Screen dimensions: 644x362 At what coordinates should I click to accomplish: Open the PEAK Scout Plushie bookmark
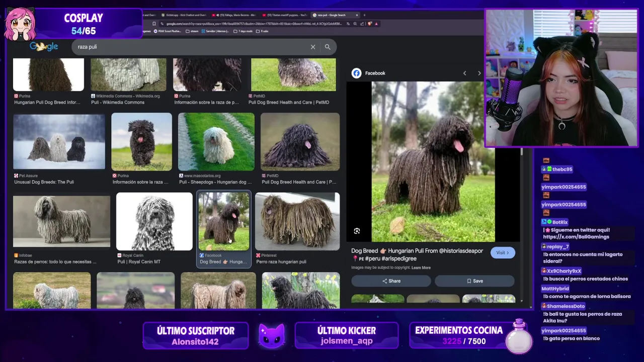pos(168,31)
